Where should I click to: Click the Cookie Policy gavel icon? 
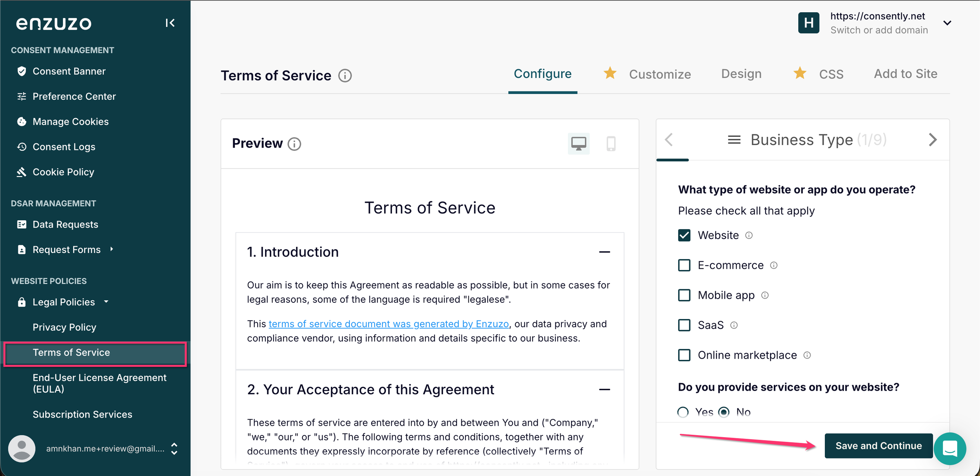(22, 172)
